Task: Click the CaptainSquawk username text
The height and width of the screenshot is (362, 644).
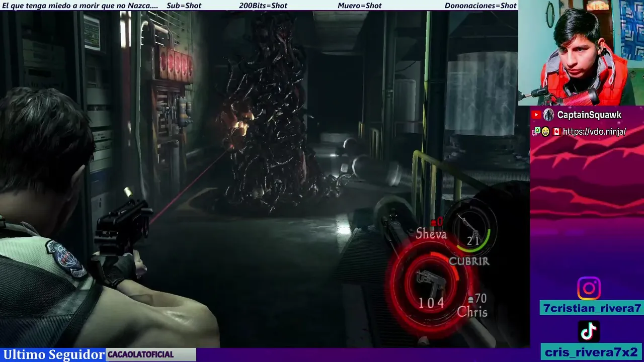Action: (x=589, y=115)
